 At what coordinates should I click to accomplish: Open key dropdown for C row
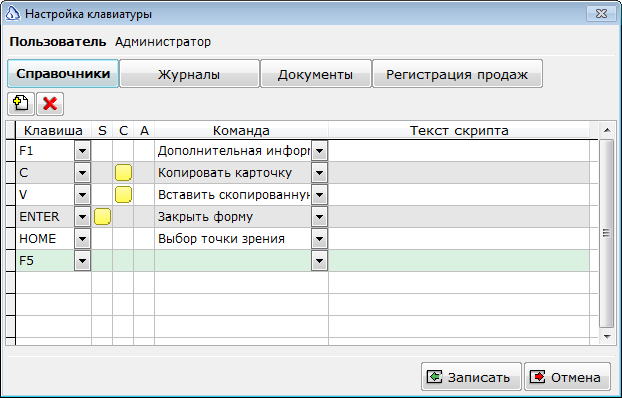point(83,173)
